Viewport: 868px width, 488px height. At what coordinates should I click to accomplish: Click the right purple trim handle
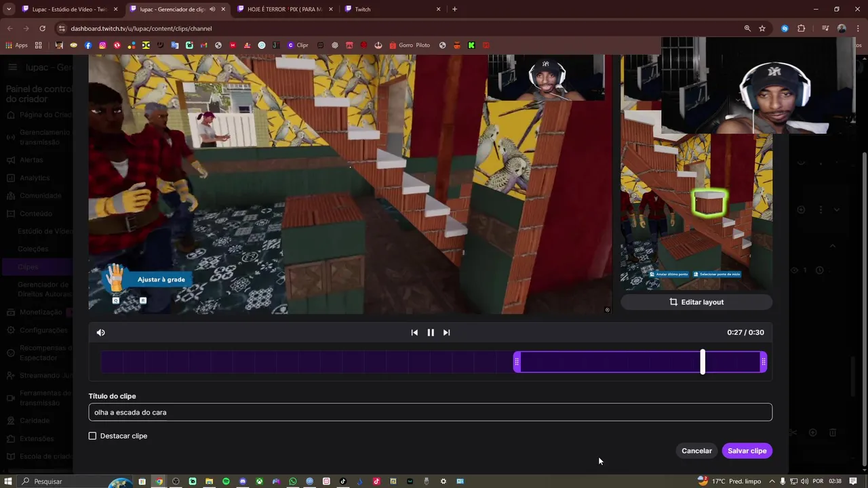tap(764, 362)
